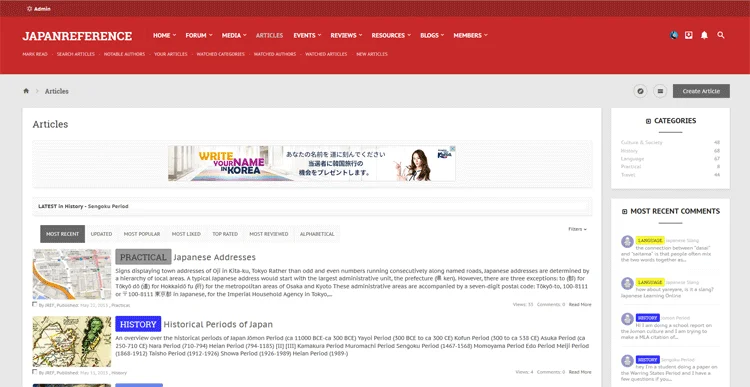Switch to the Updated tab

click(101, 234)
